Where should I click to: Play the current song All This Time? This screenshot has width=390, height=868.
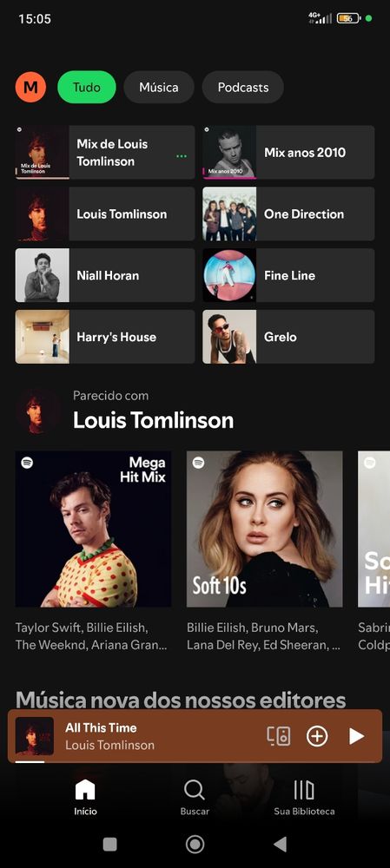(x=356, y=736)
